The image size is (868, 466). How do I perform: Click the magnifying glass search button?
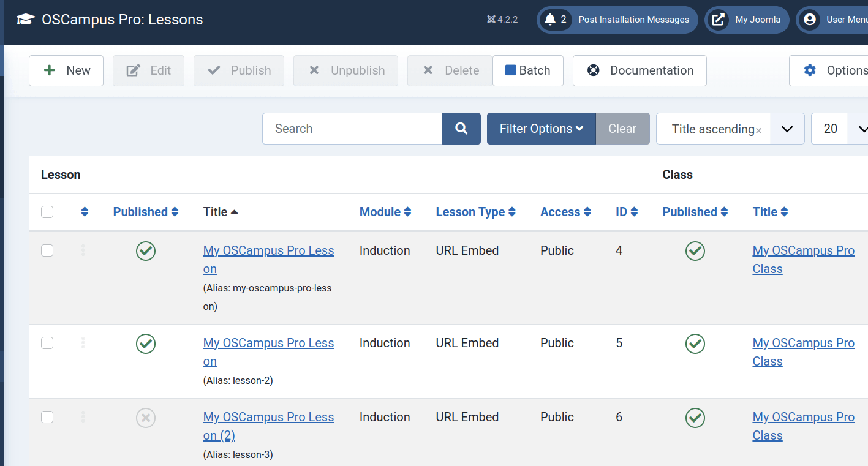click(x=461, y=129)
